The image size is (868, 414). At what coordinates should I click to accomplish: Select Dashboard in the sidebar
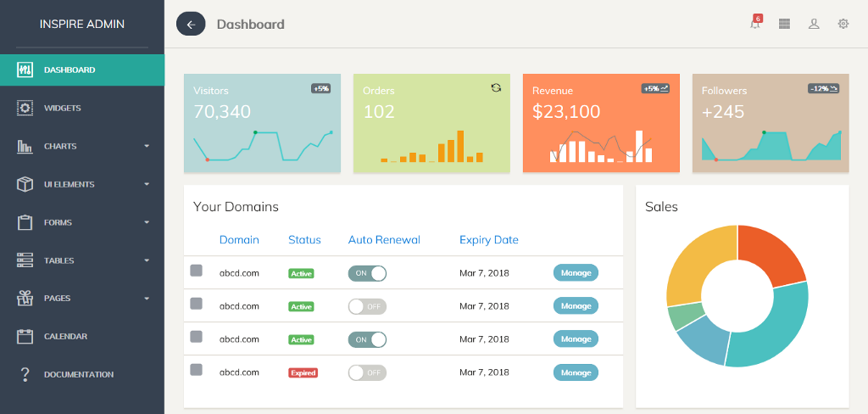pos(70,70)
